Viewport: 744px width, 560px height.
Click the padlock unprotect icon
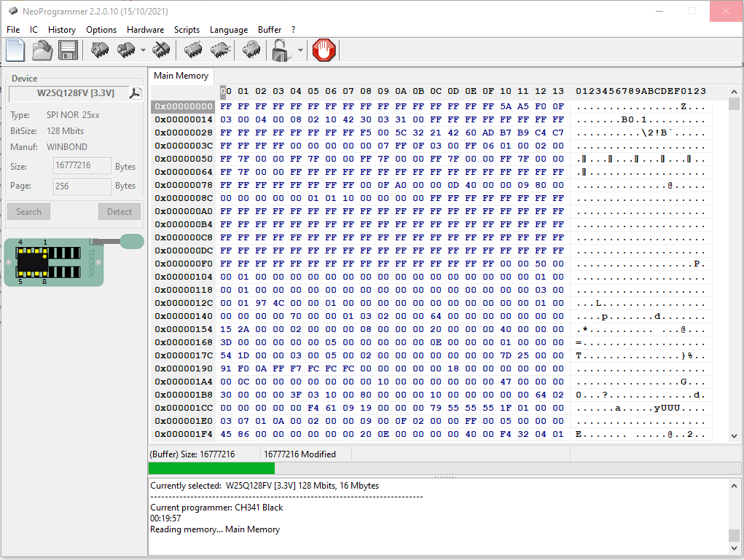click(x=280, y=50)
